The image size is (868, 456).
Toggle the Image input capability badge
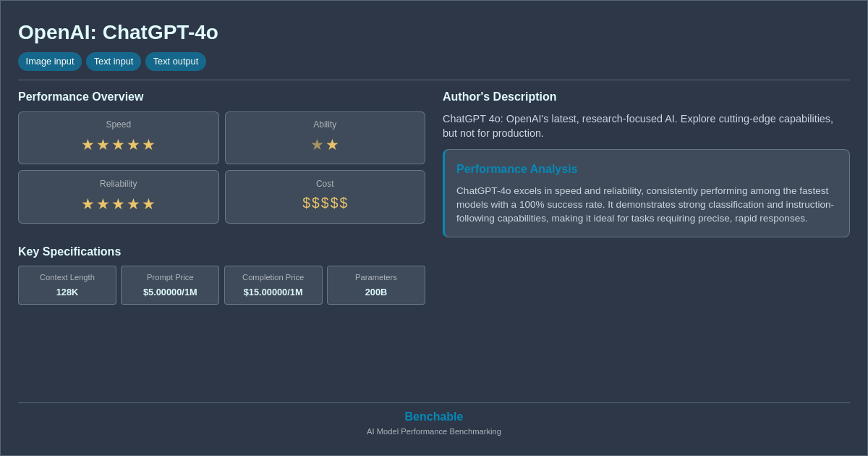click(x=49, y=62)
